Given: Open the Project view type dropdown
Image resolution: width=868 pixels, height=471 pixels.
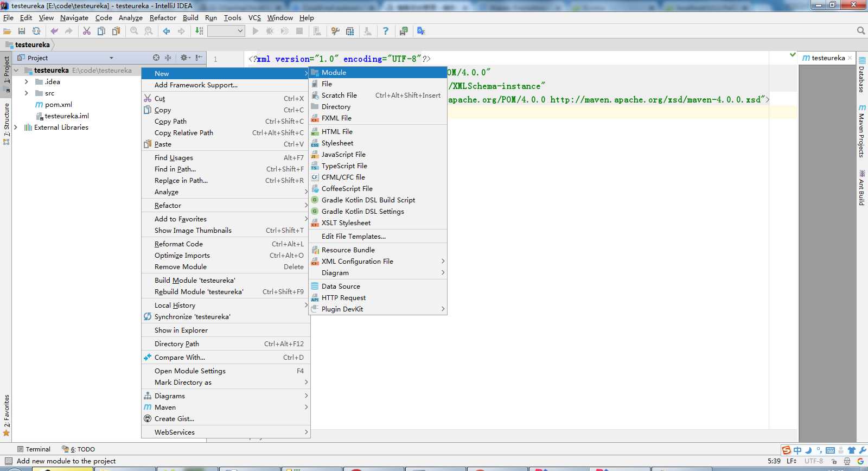Looking at the screenshot, I should pyautogui.click(x=111, y=58).
